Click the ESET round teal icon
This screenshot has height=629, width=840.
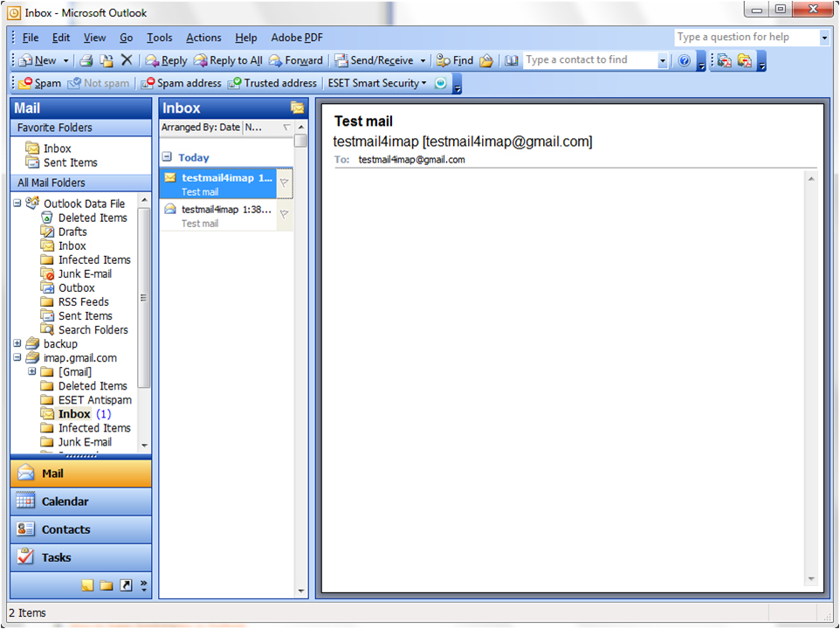click(x=440, y=83)
